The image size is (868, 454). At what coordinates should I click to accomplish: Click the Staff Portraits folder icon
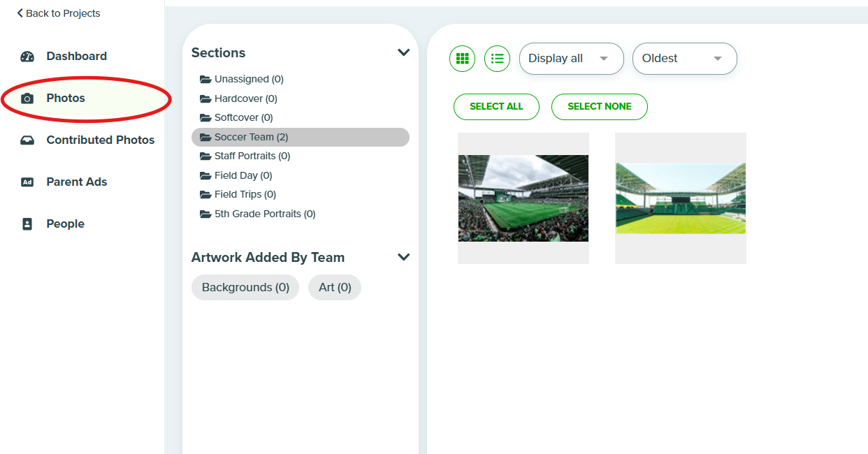point(205,156)
